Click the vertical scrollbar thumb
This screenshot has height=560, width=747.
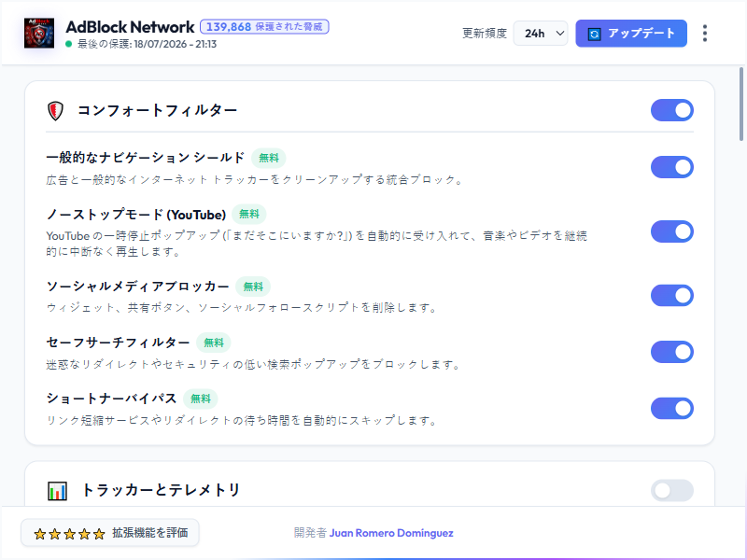(x=741, y=104)
